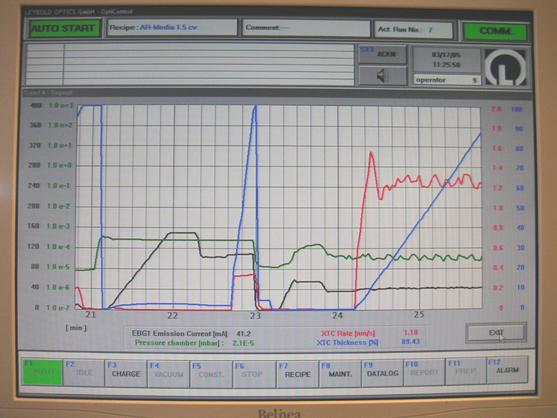The image size is (557, 418).
Task: Click the green F1 function key
Action: [x=43, y=372]
